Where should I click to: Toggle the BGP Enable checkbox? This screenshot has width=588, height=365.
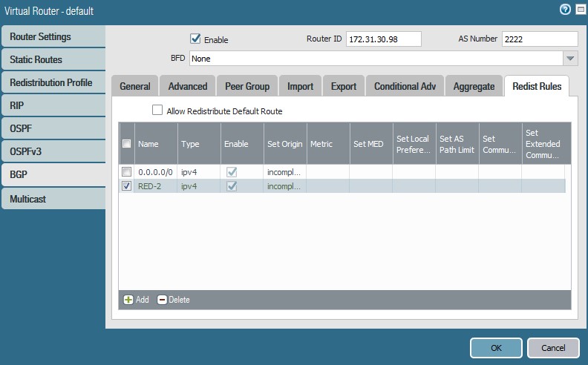click(196, 39)
